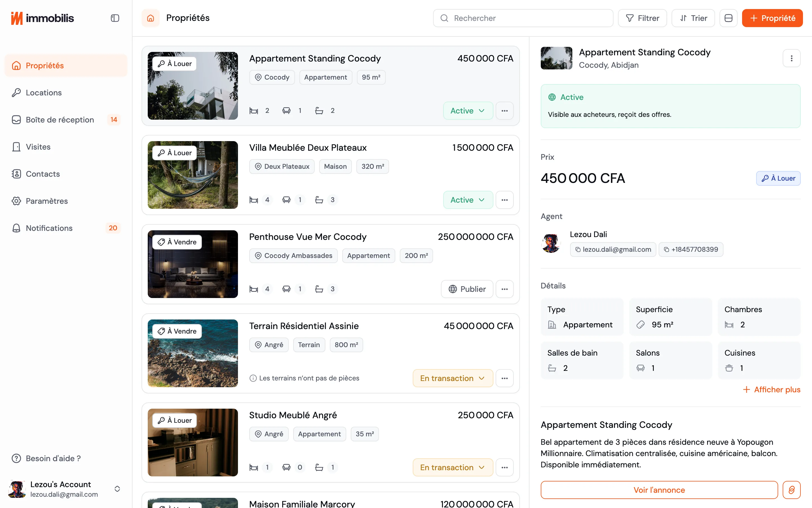
Task: Open Terrain Résidentiel Assinie thumbnail image
Action: click(193, 353)
